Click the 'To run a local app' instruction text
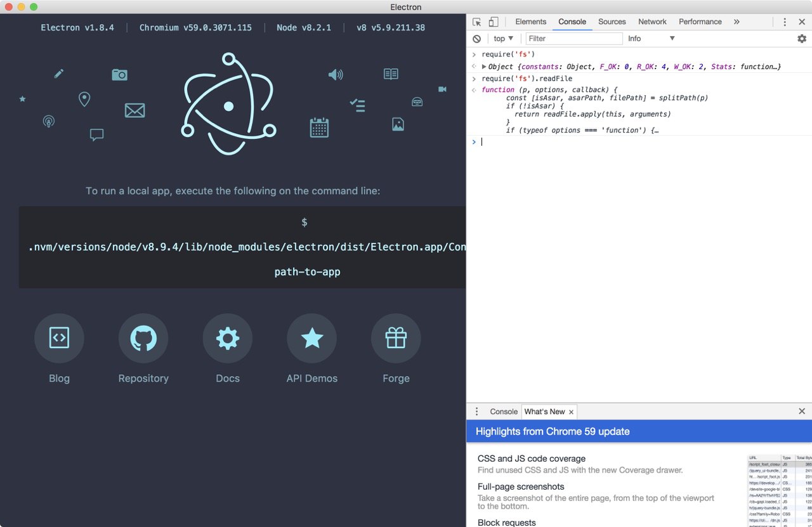812x527 pixels. tap(233, 191)
